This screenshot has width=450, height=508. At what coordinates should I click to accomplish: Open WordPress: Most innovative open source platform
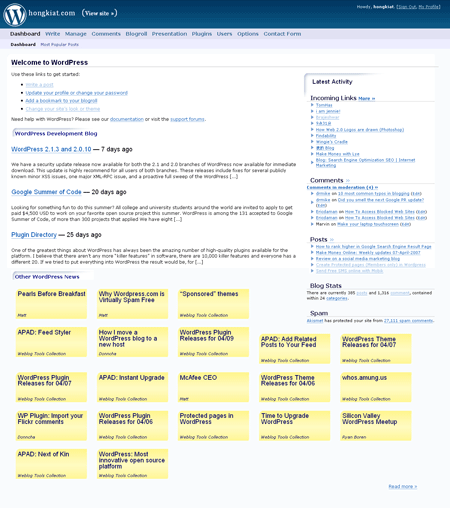(132, 464)
